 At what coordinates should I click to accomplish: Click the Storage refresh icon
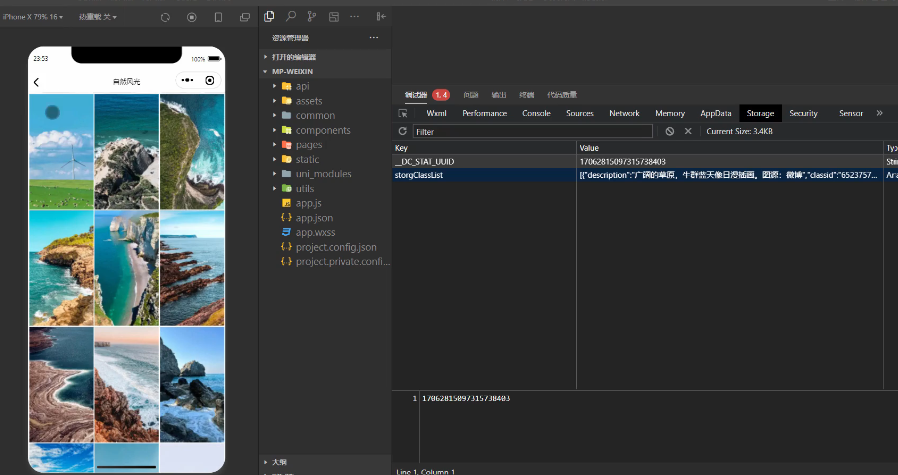[403, 131]
